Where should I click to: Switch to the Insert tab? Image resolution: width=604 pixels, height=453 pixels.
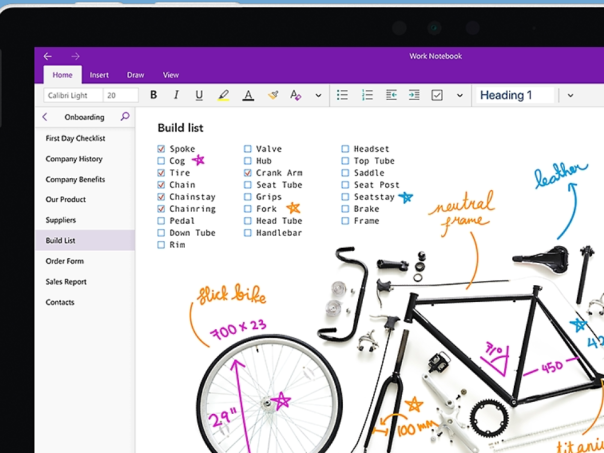(x=99, y=75)
